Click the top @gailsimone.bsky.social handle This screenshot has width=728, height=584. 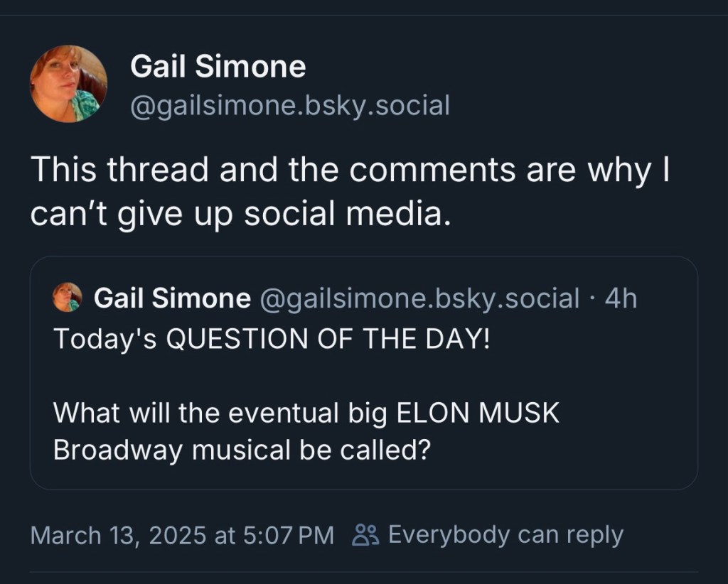coord(289,106)
